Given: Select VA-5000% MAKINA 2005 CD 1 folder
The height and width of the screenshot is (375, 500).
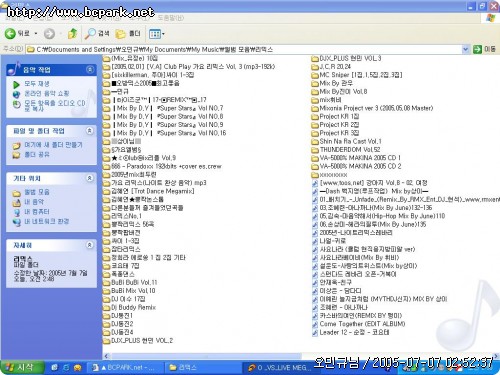Looking at the screenshot, I should click(356, 158).
